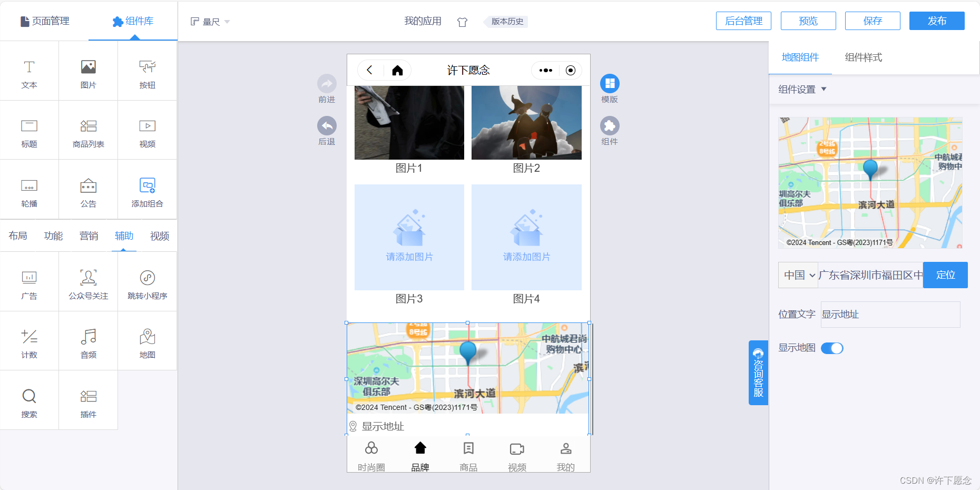Open the 咨询客服 support widget
980x490 pixels.
(758, 373)
